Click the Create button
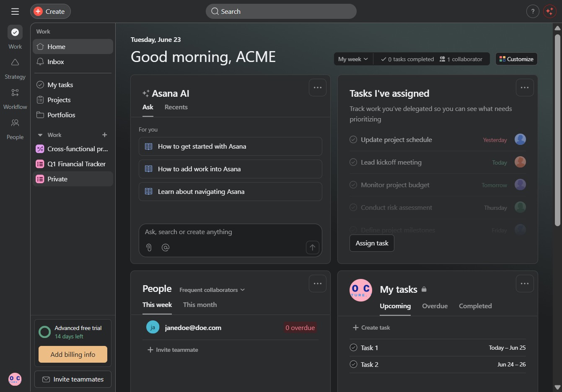This screenshot has width=562, height=392. [x=50, y=11]
